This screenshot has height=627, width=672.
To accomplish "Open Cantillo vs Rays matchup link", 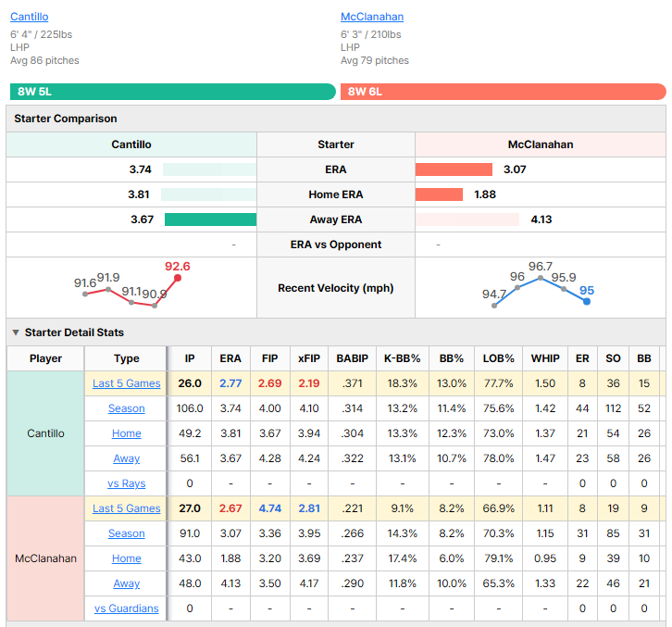I will coord(127,483).
